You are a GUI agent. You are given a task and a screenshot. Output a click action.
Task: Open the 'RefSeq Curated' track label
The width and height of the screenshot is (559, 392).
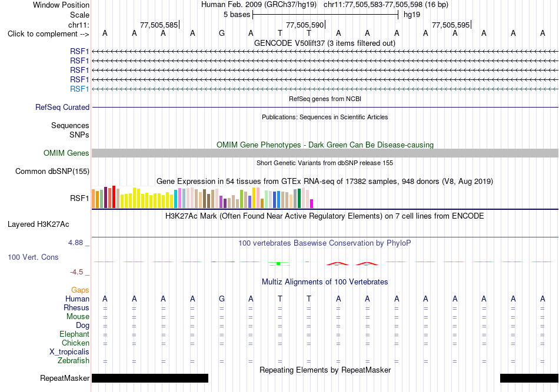(x=62, y=107)
